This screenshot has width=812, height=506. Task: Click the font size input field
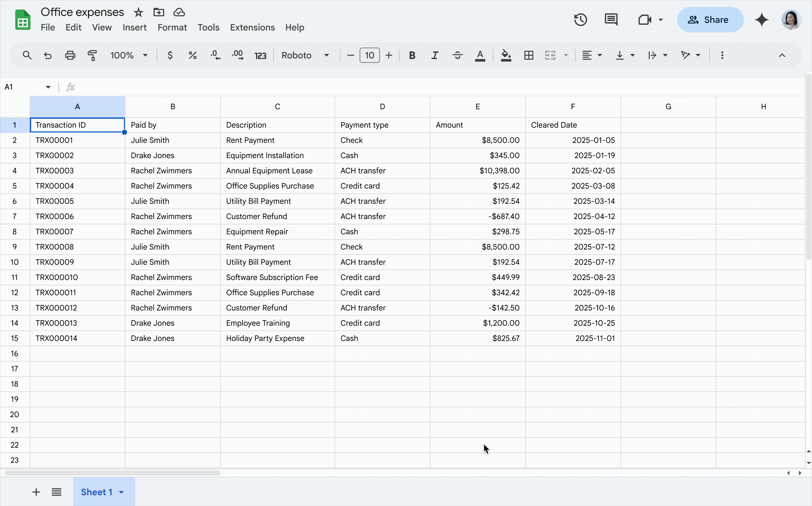(x=369, y=55)
